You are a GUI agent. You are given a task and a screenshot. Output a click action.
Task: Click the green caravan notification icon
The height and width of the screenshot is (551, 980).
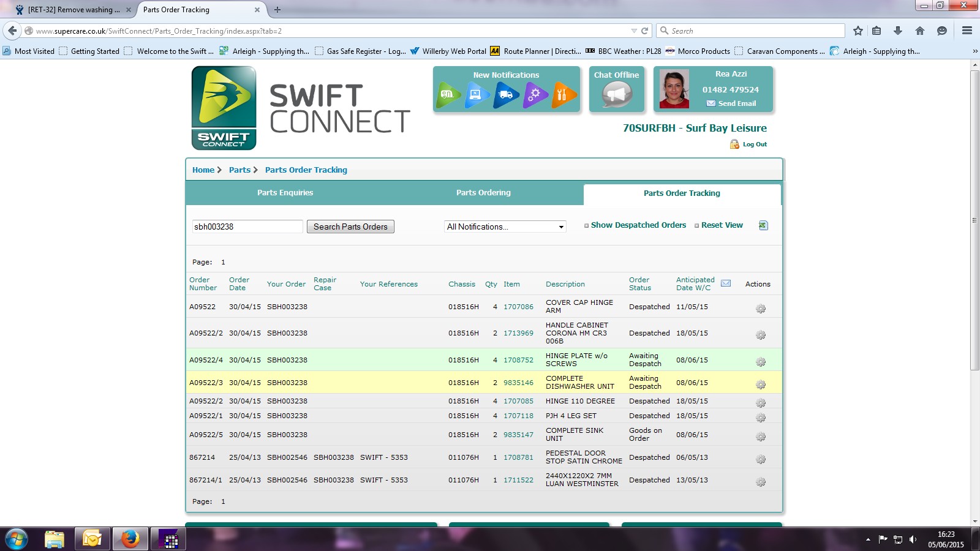pos(448,95)
